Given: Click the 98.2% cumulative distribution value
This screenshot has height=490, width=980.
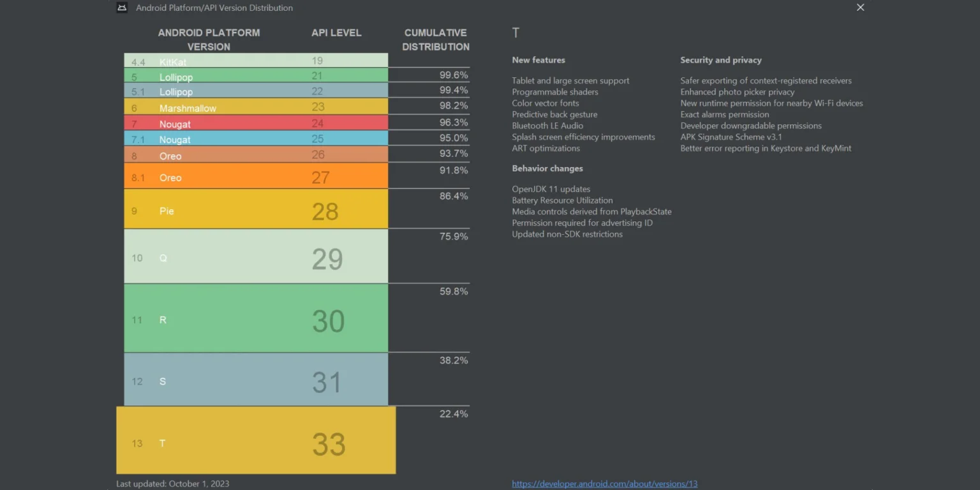Looking at the screenshot, I should point(454,105).
